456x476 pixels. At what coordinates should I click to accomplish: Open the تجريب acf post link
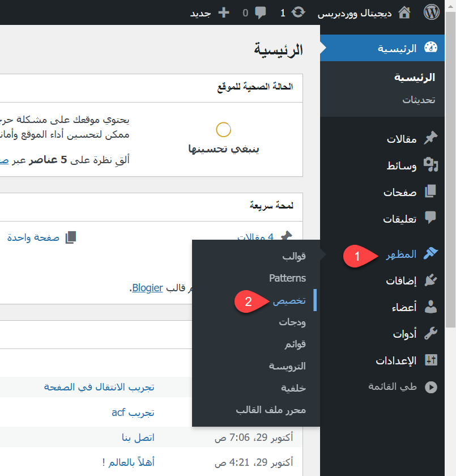point(133,413)
